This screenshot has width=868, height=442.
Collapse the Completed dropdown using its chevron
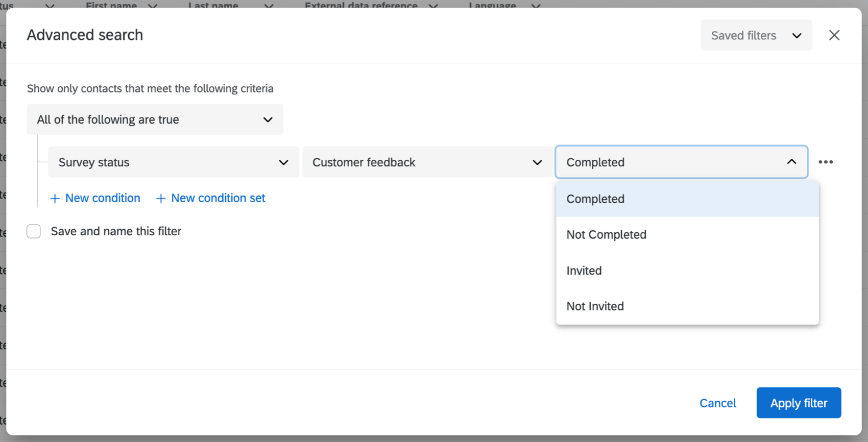pyautogui.click(x=791, y=162)
